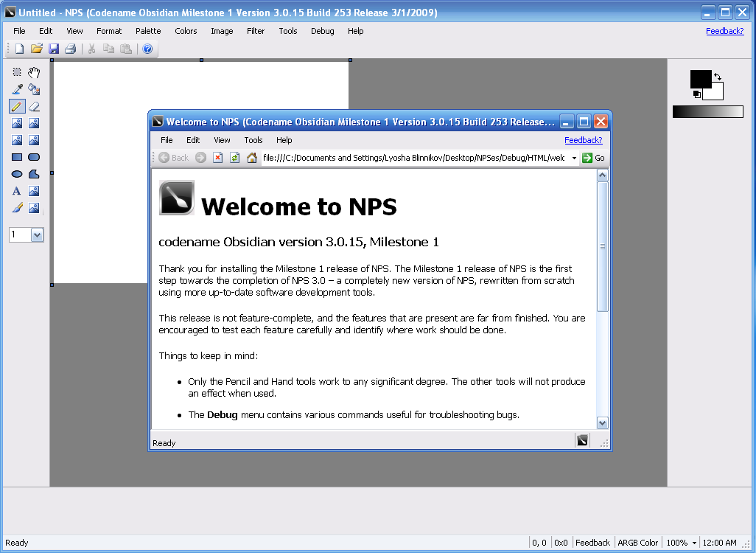Click the Feedback? link in the main window
This screenshot has height=553, width=756.
(x=724, y=31)
